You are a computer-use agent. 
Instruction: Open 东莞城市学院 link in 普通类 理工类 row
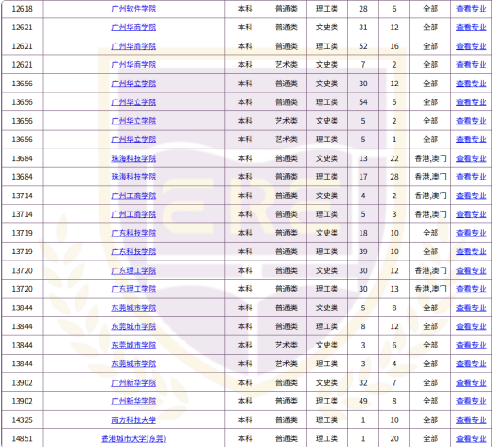coord(134,326)
